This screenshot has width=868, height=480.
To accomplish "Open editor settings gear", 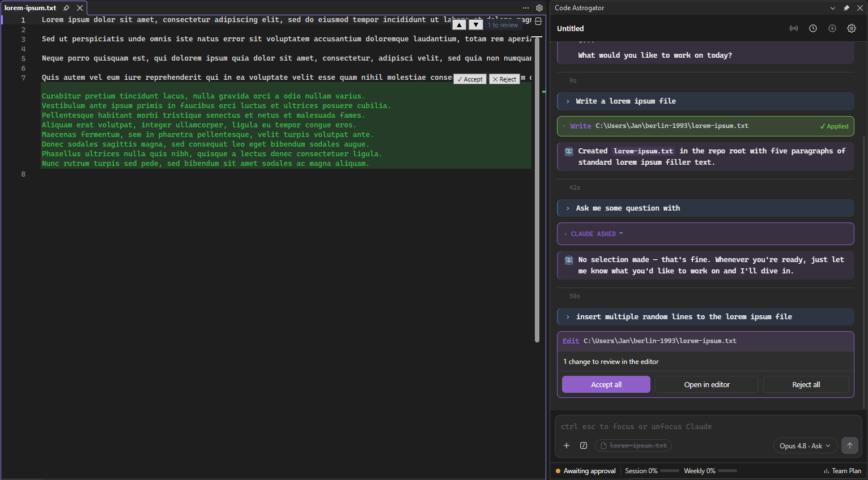I will click(539, 8).
